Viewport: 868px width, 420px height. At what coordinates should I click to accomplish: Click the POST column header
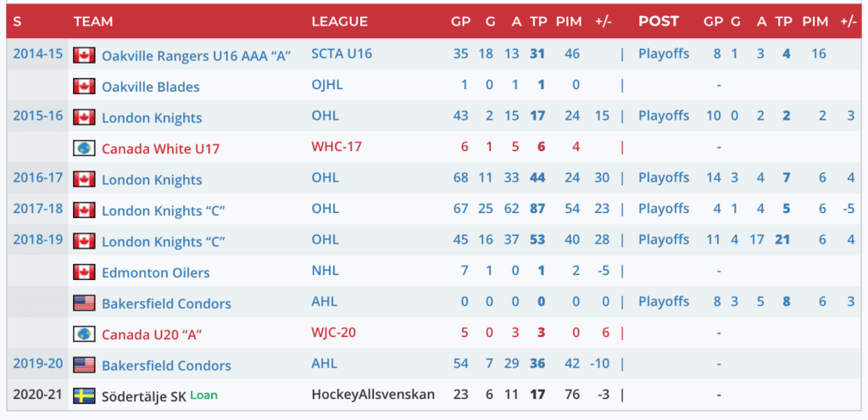pyautogui.click(x=659, y=21)
